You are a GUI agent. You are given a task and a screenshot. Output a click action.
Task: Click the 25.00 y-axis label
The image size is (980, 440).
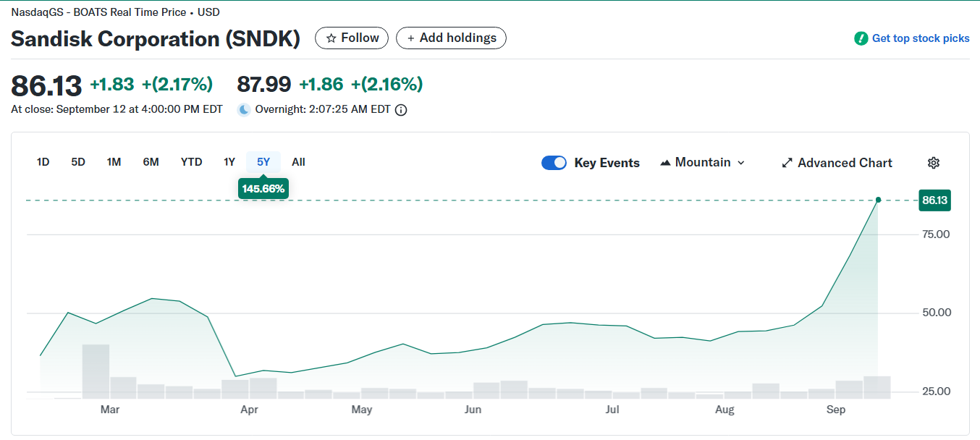937,392
